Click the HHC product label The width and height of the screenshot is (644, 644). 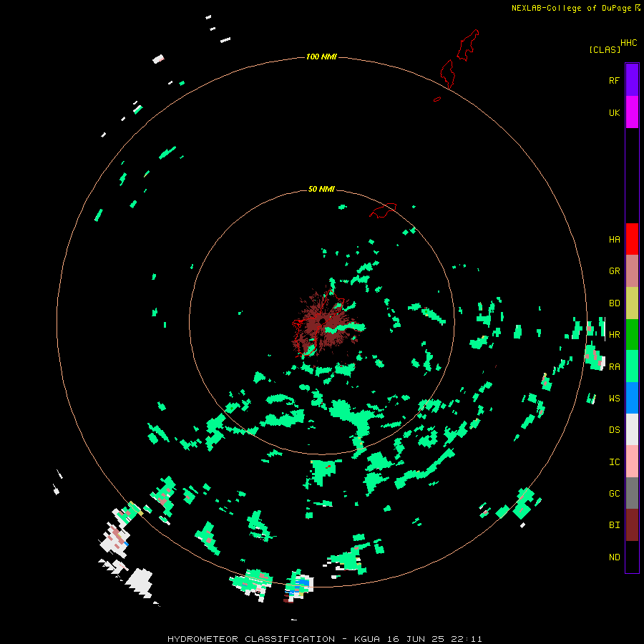coord(628,43)
